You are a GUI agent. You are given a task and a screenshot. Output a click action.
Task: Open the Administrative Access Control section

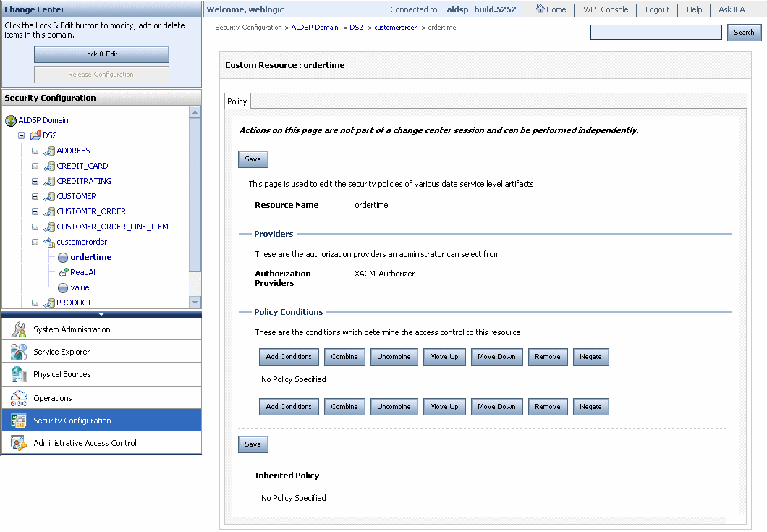pyautogui.click(x=102, y=443)
